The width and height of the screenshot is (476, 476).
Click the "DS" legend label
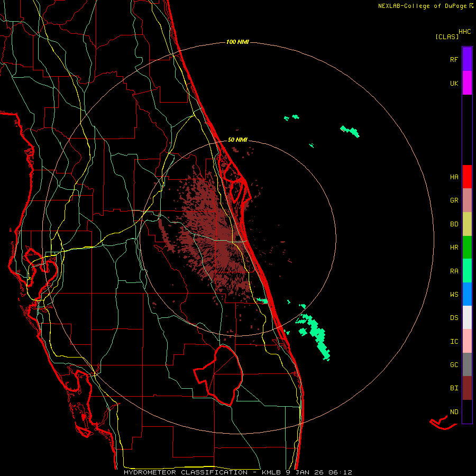(x=454, y=318)
